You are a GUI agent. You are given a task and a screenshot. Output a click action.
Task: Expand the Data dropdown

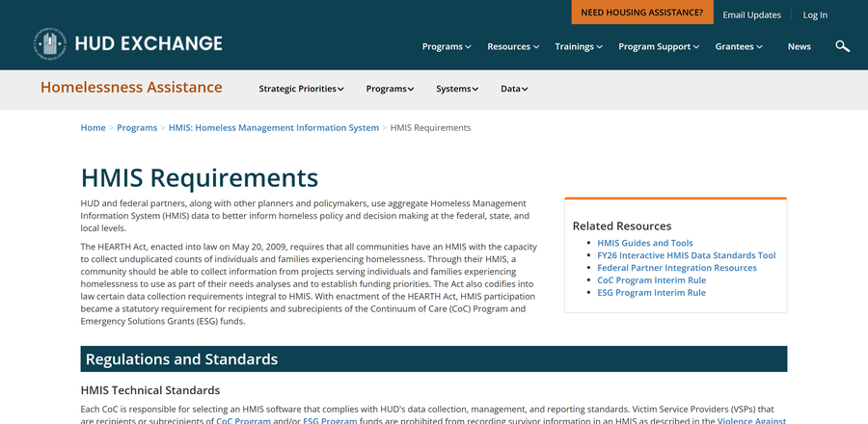(x=514, y=89)
